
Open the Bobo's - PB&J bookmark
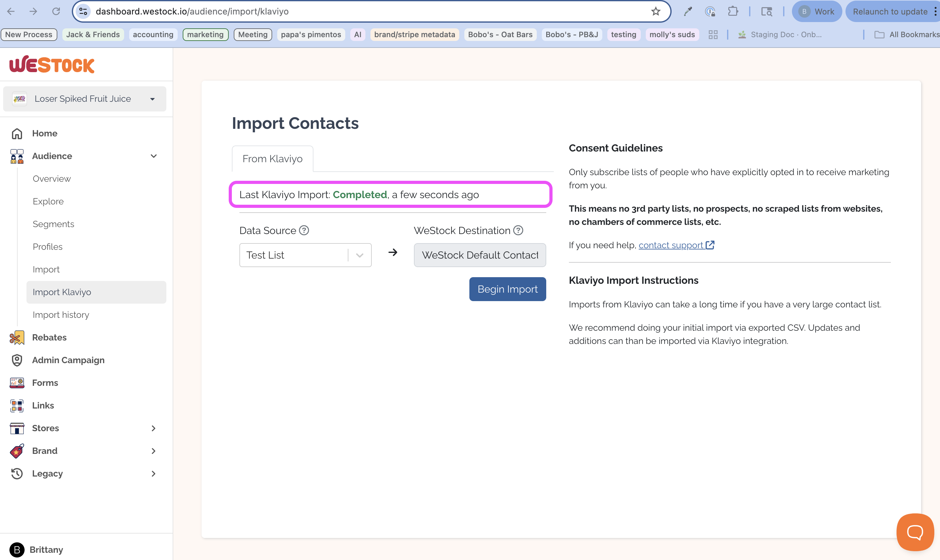pos(572,35)
